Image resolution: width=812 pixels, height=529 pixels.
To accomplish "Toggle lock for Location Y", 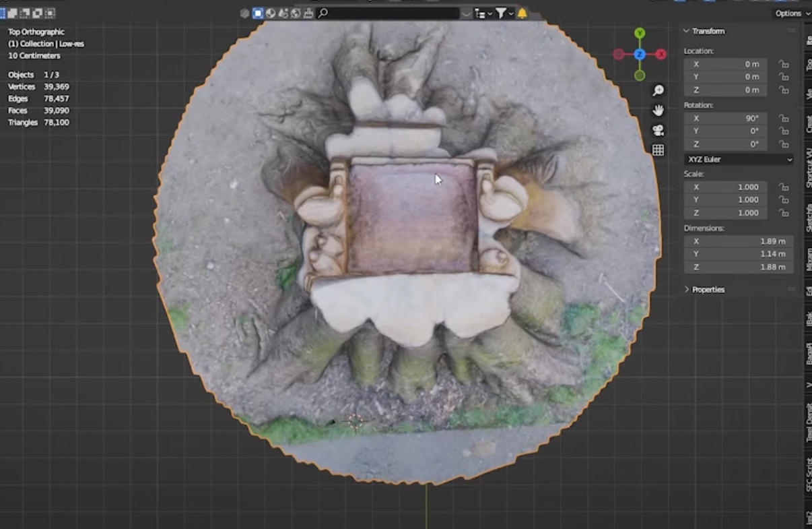I will pyautogui.click(x=784, y=77).
